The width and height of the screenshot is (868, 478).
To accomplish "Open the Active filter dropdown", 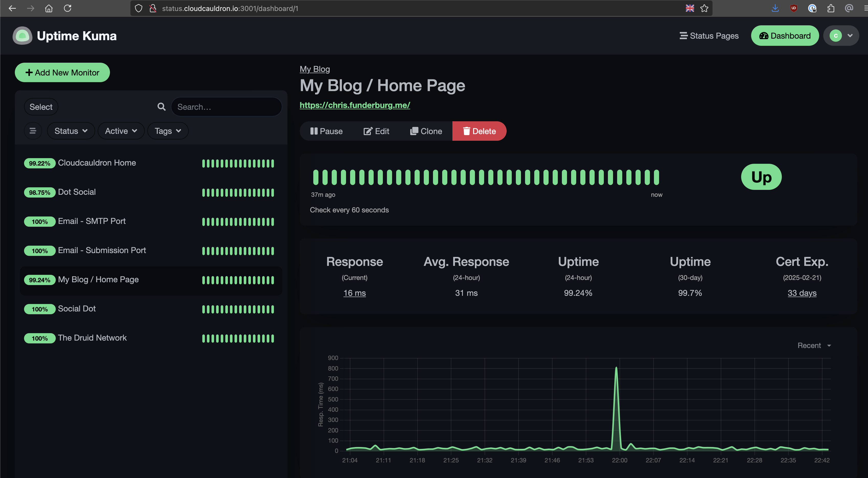I will (x=121, y=131).
